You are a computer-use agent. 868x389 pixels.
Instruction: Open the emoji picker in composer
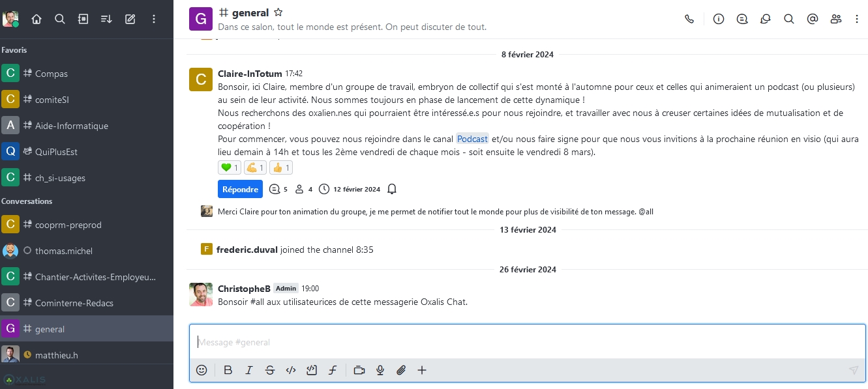202,370
